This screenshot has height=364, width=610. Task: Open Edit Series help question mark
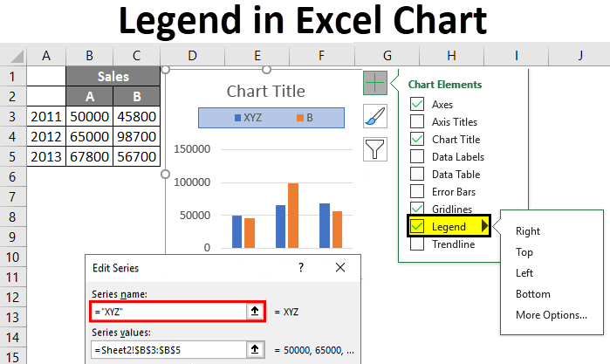click(301, 267)
